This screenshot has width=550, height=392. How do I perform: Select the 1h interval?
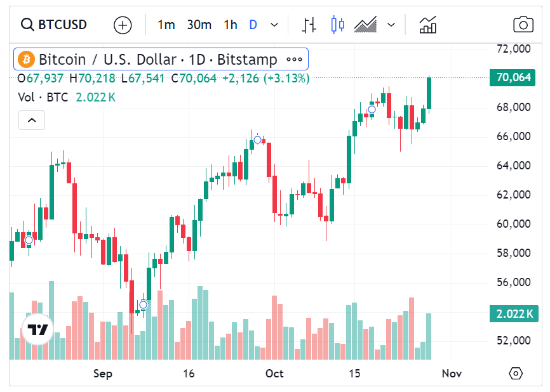pyautogui.click(x=230, y=25)
